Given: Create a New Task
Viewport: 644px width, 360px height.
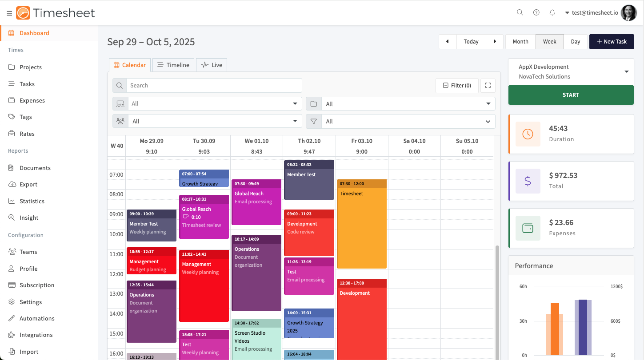Looking at the screenshot, I should click(612, 41).
